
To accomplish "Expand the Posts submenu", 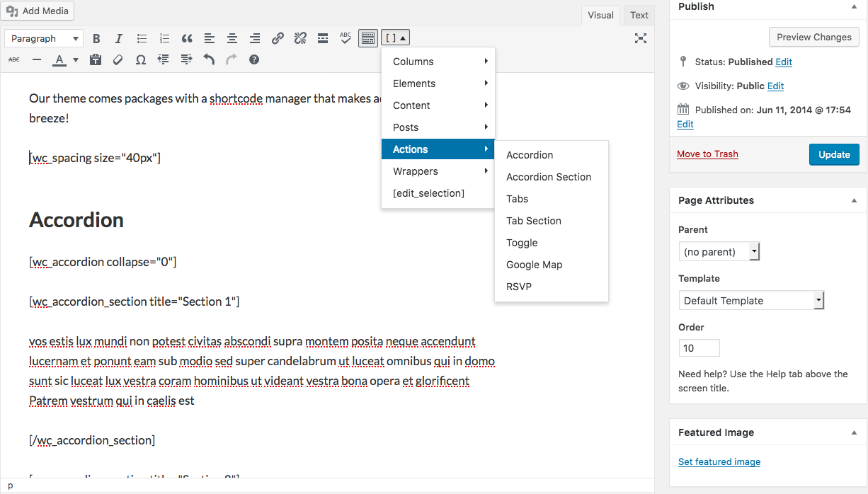I will tap(438, 127).
